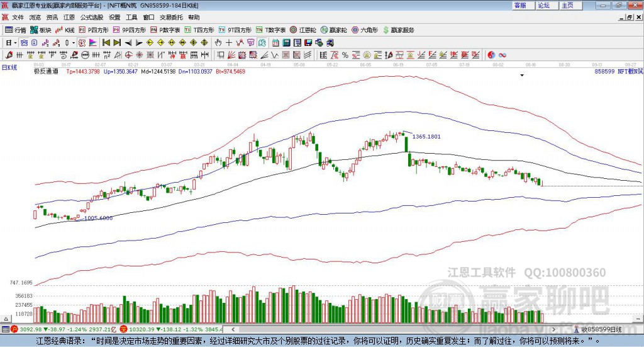This screenshot has width=644, height=347.
Task: Open the 江恩轮 Gann wheel tool
Action: pyautogui.click(x=303, y=30)
